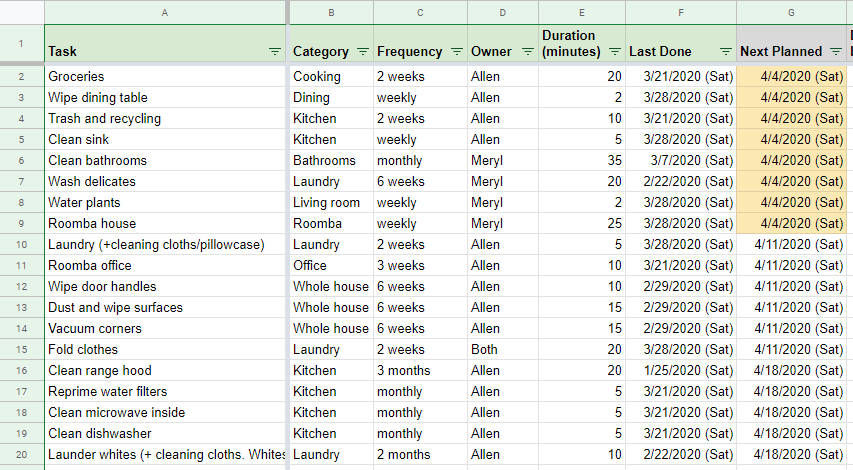Open the Last Done filter icon

[725, 52]
